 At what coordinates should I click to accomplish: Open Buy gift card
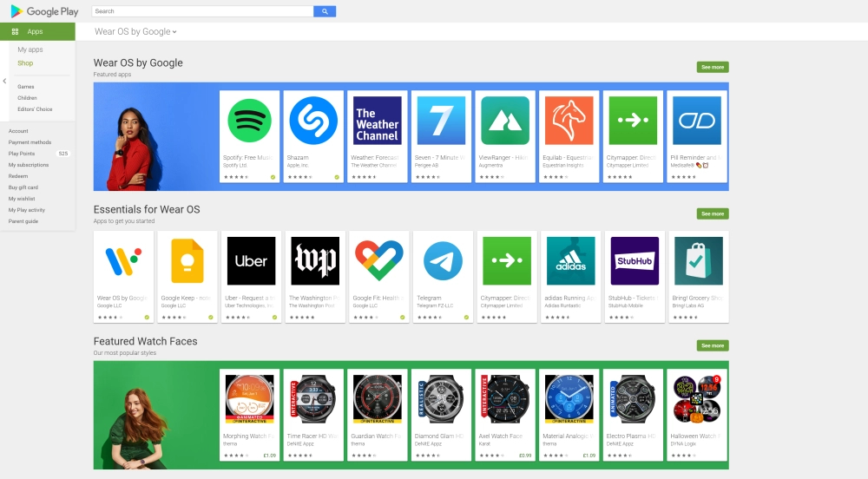click(23, 187)
